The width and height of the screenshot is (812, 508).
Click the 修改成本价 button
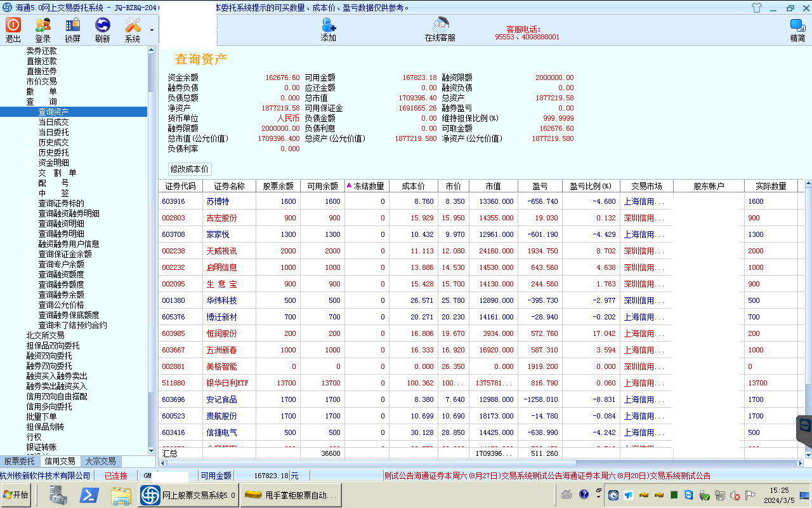click(190, 169)
